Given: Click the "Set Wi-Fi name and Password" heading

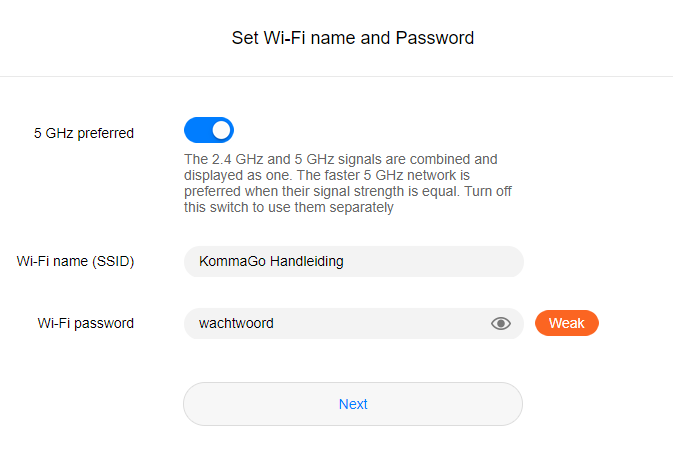Looking at the screenshot, I should (353, 38).
